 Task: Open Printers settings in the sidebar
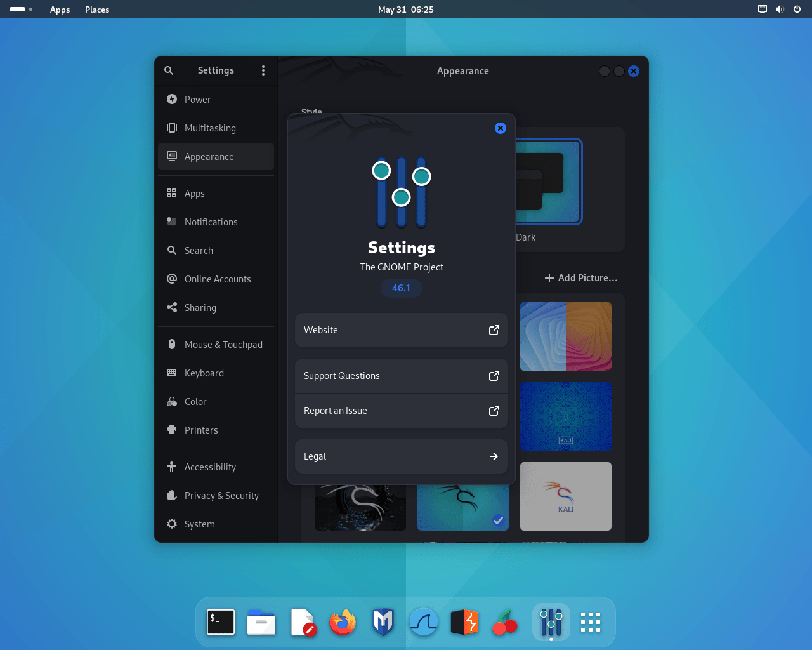click(x=200, y=430)
